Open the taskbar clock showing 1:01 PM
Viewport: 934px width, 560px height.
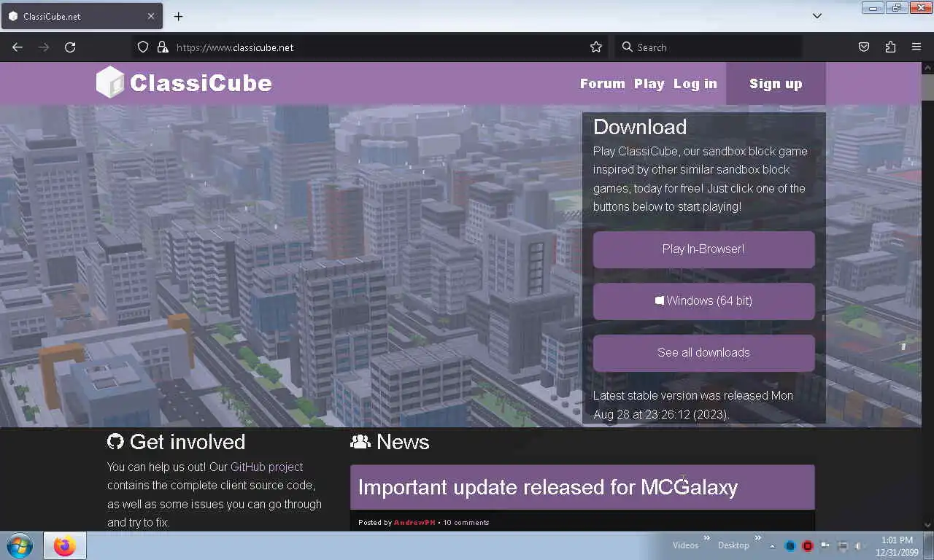tap(897, 546)
